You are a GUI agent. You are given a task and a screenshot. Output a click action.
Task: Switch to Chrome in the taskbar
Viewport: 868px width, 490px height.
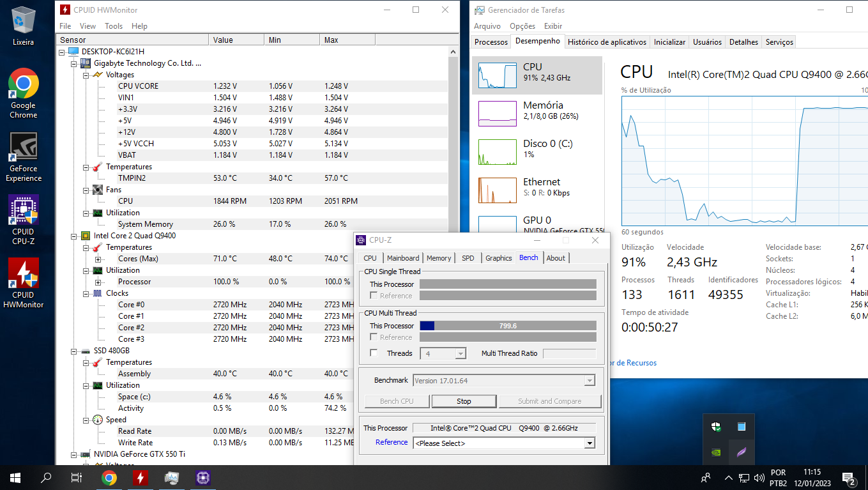pos(109,477)
